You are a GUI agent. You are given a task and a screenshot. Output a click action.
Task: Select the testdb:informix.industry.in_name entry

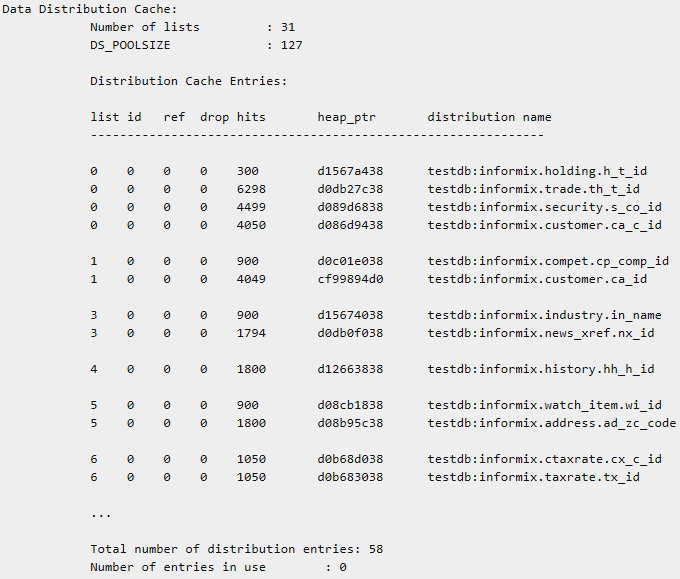[x=544, y=315]
